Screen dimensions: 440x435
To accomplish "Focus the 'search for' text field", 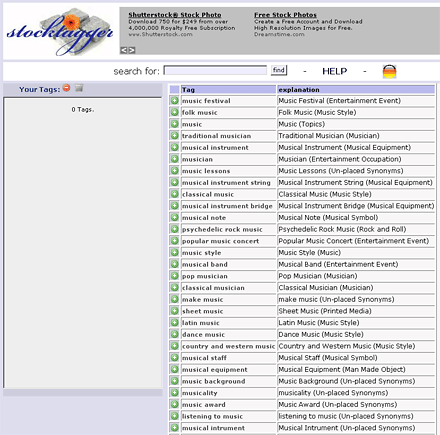I will (x=215, y=70).
